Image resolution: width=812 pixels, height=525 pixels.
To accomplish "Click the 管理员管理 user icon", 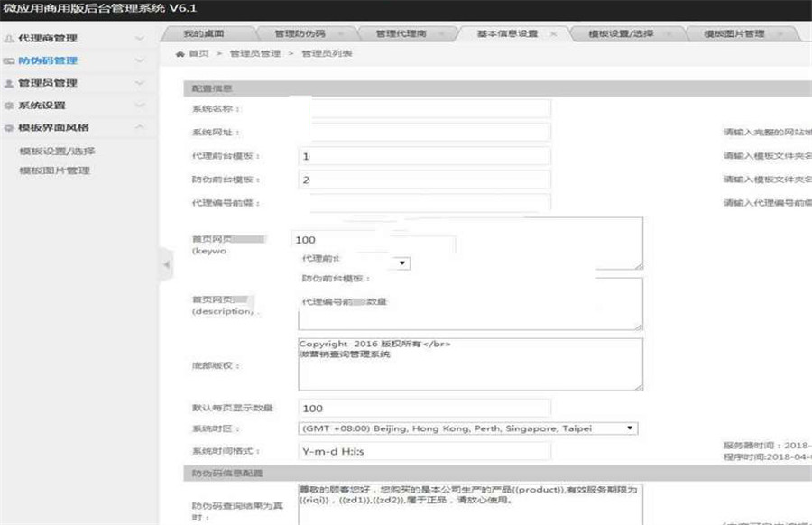I will pyautogui.click(x=9, y=83).
